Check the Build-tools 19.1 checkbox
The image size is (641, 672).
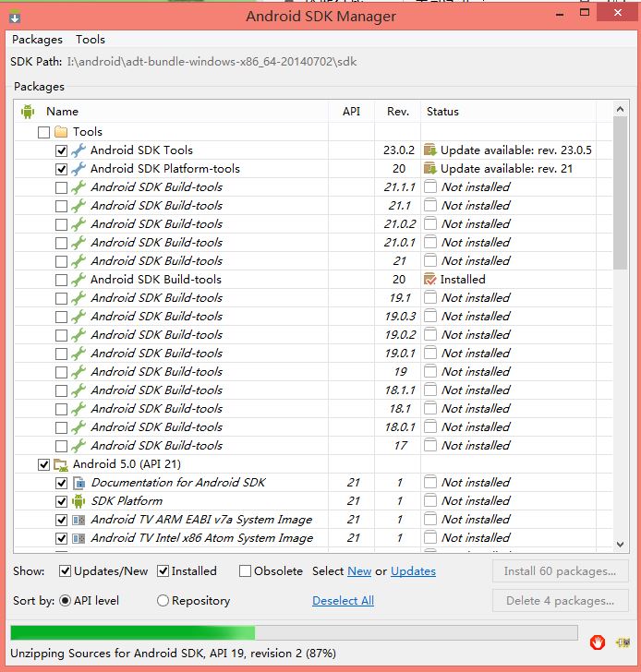pos(61,298)
